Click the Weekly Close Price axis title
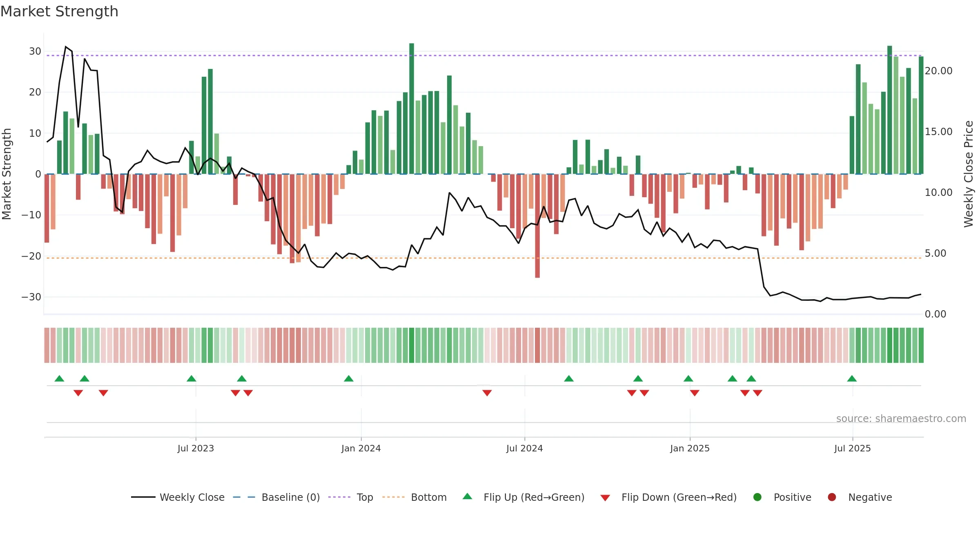 tap(969, 174)
